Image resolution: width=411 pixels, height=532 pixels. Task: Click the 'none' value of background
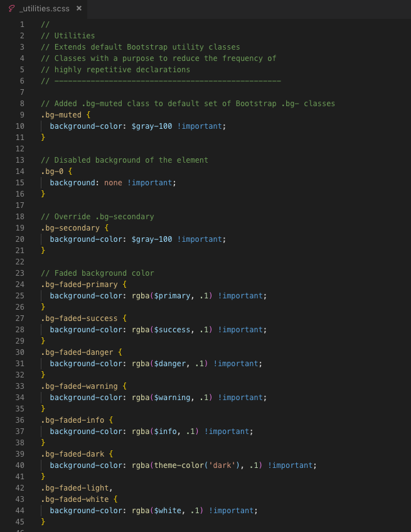pos(112,183)
